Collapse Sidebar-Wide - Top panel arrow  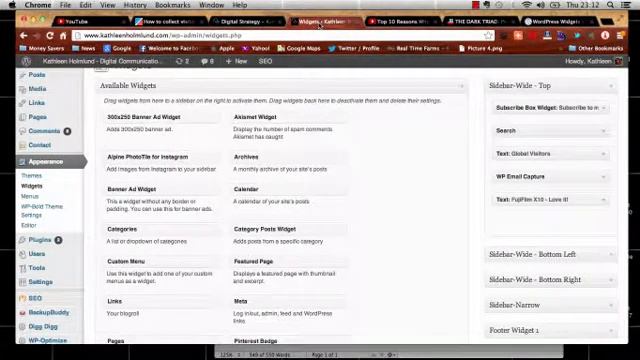click(611, 86)
